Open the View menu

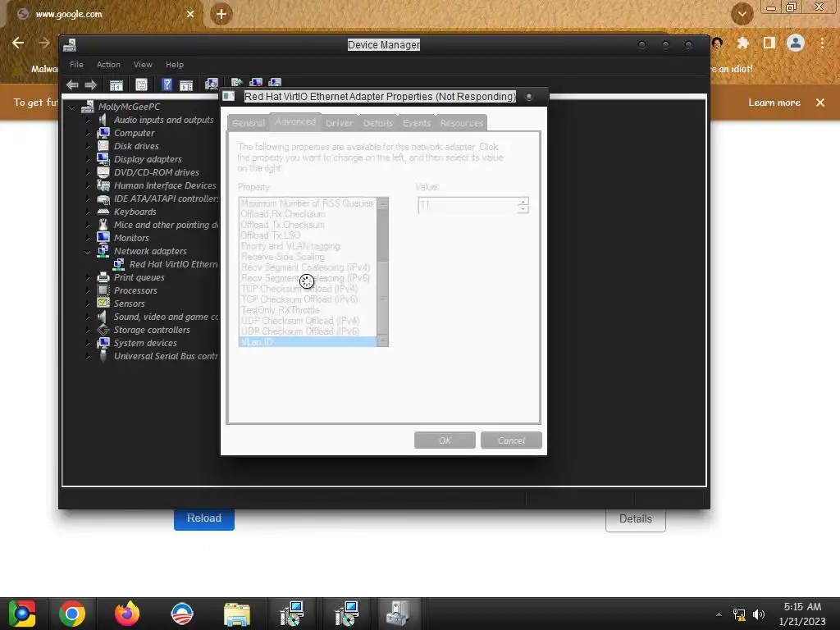coord(143,64)
